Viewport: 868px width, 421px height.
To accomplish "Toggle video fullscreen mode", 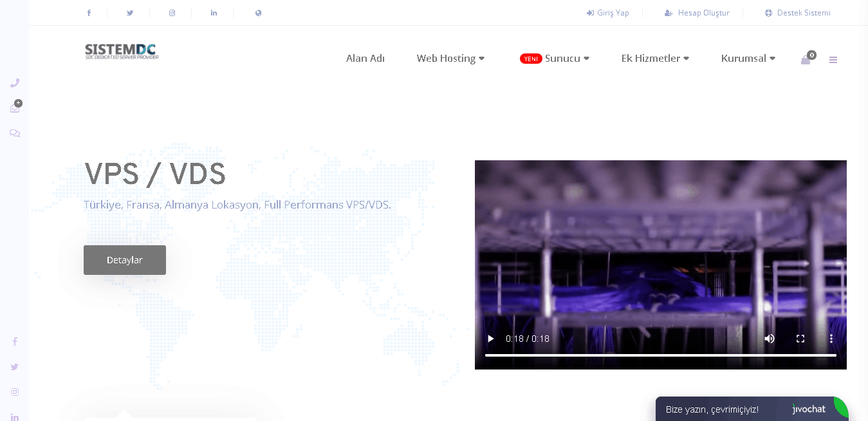I will [x=800, y=339].
